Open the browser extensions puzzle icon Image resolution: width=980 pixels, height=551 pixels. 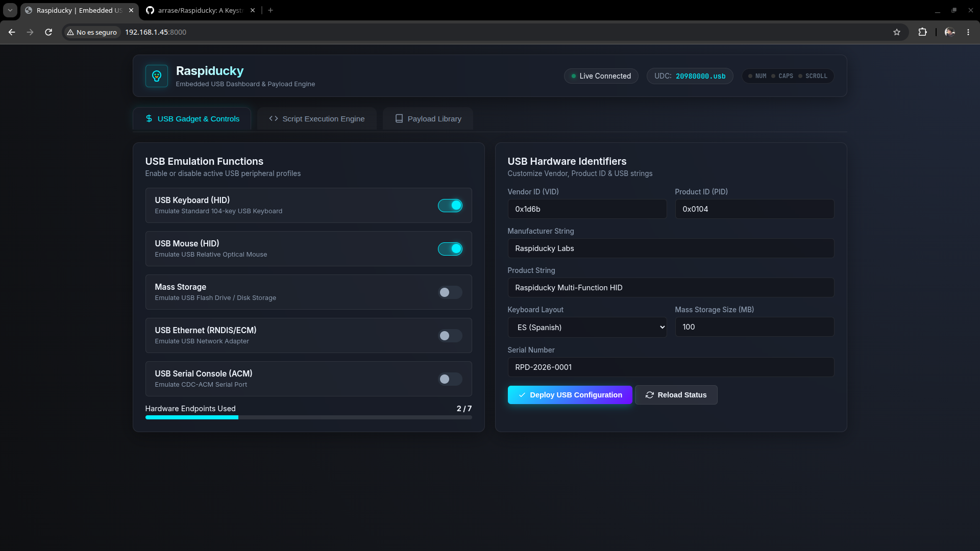922,32
